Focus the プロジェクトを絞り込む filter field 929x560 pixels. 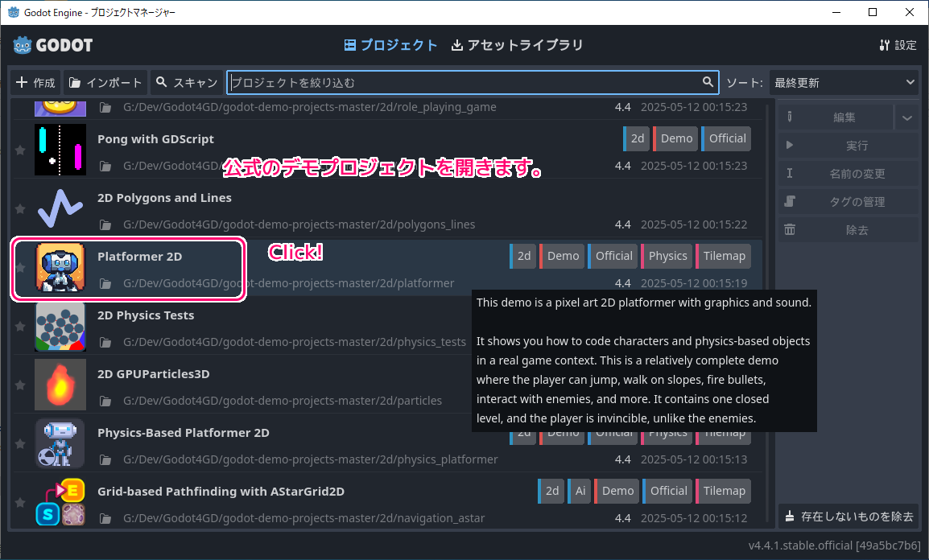pyautogui.click(x=463, y=82)
